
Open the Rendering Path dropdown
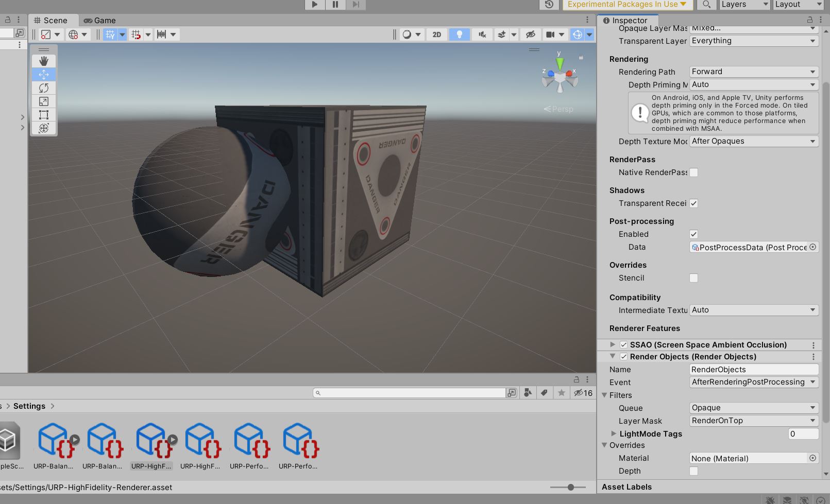tap(753, 72)
